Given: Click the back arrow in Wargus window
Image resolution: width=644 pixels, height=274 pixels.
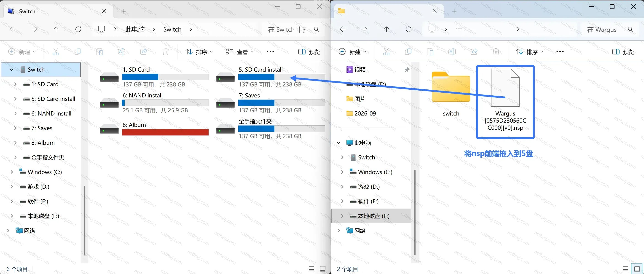Looking at the screenshot, I should point(343,30).
